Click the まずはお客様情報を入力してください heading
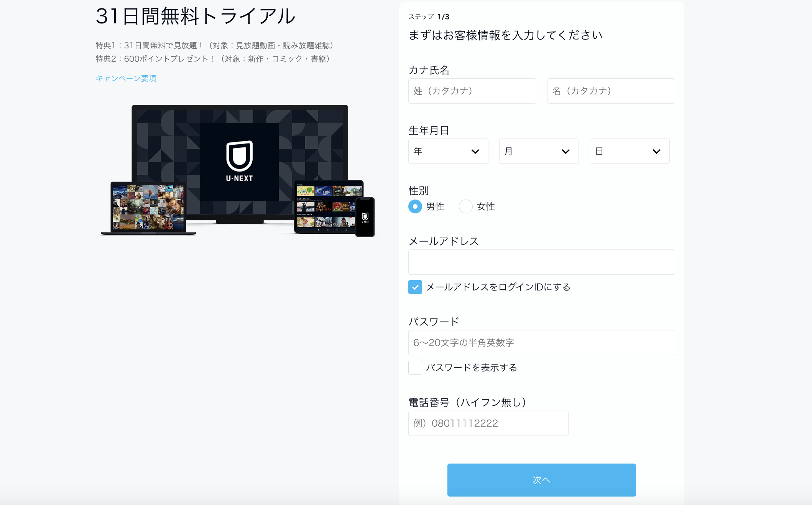This screenshot has height=505, width=812. point(505,35)
